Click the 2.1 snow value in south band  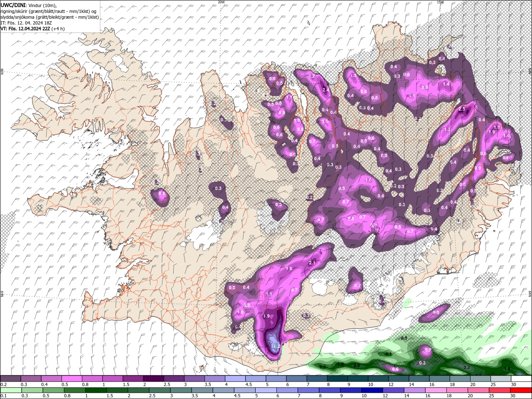pos(313,263)
